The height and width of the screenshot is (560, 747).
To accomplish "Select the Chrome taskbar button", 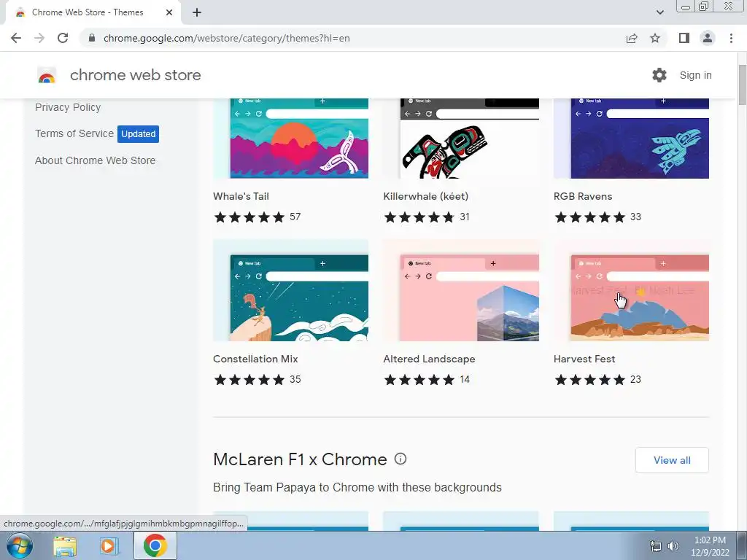I will 155,545.
